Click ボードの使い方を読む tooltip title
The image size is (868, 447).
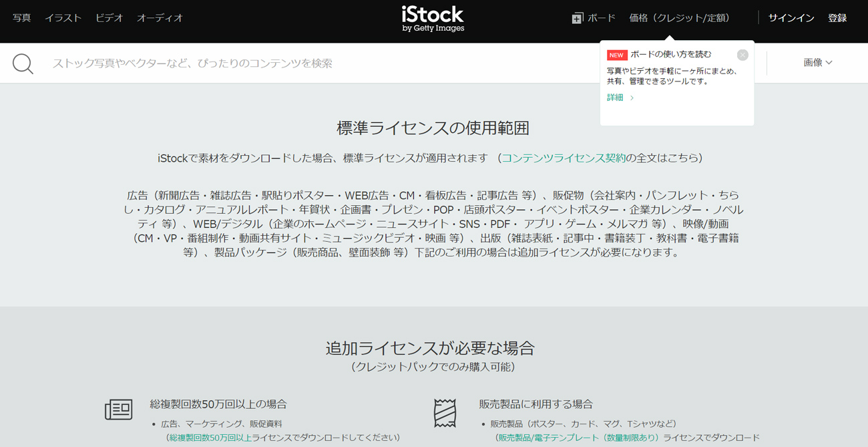pos(671,55)
